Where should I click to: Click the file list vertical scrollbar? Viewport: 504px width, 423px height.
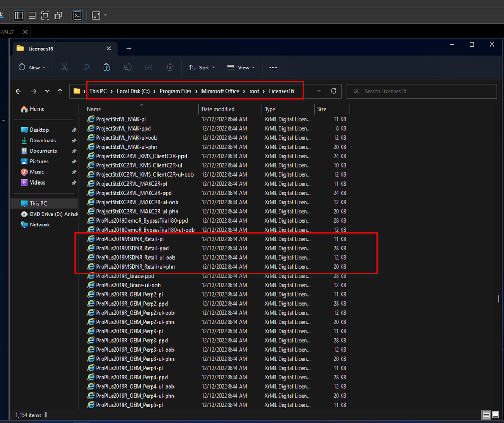tap(499, 299)
